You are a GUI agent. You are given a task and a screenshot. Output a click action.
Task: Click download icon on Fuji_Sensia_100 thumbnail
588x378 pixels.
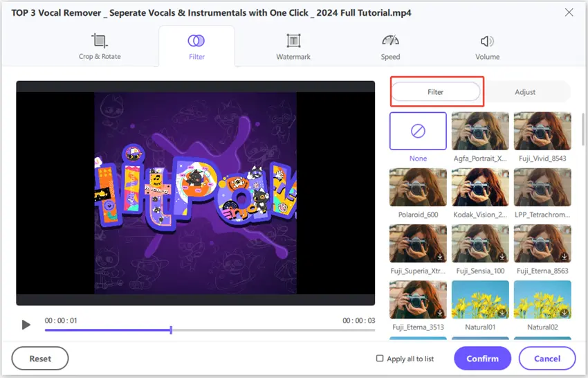pyautogui.click(x=502, y=257)
